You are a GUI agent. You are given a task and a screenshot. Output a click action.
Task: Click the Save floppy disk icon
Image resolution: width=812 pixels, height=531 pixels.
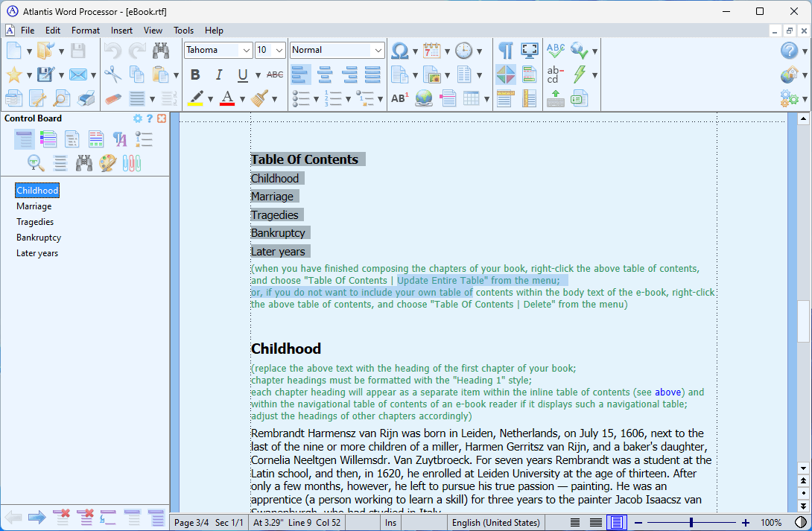point(77,51)
